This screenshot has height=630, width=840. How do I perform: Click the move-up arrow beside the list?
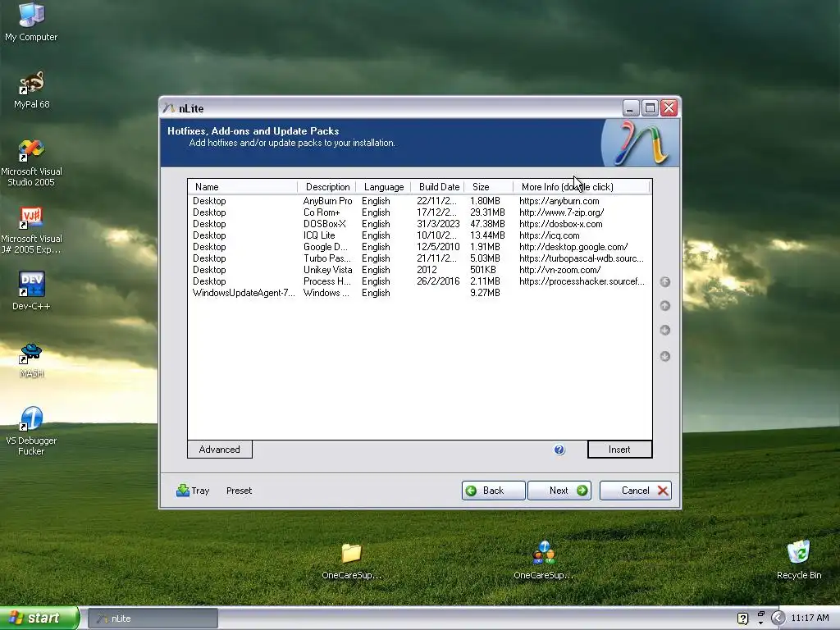click(664, 305)
